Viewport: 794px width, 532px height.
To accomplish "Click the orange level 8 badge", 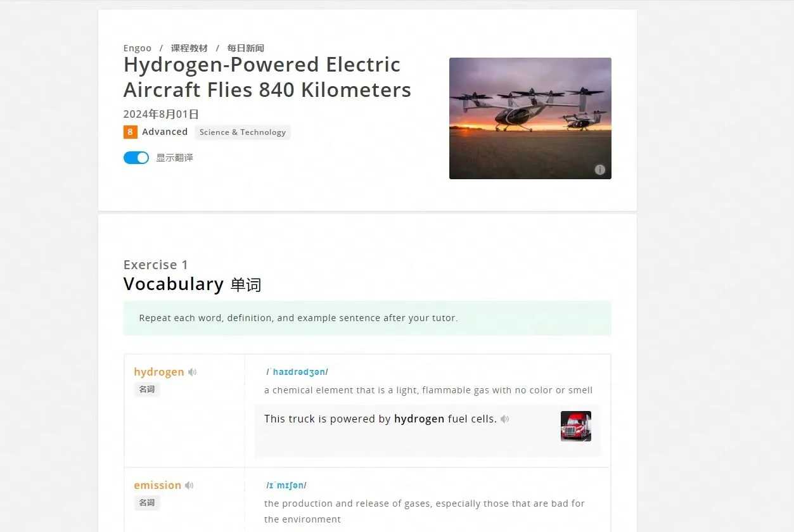I will 130,132.
